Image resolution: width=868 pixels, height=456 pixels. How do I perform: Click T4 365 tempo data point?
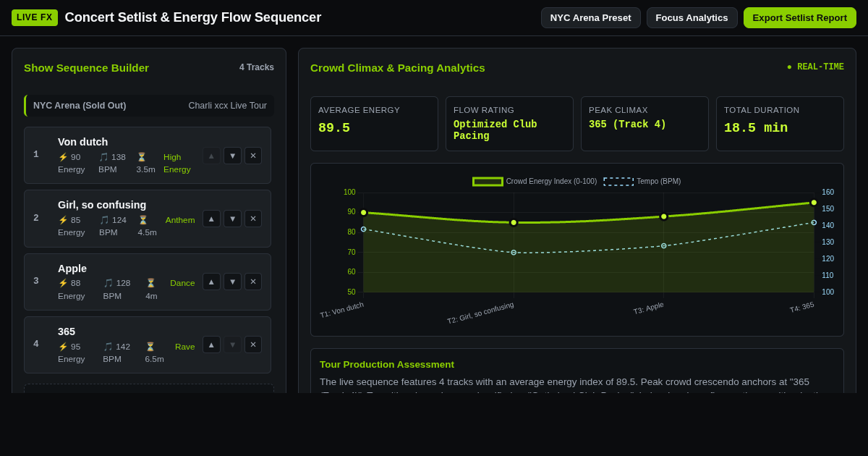814,223
